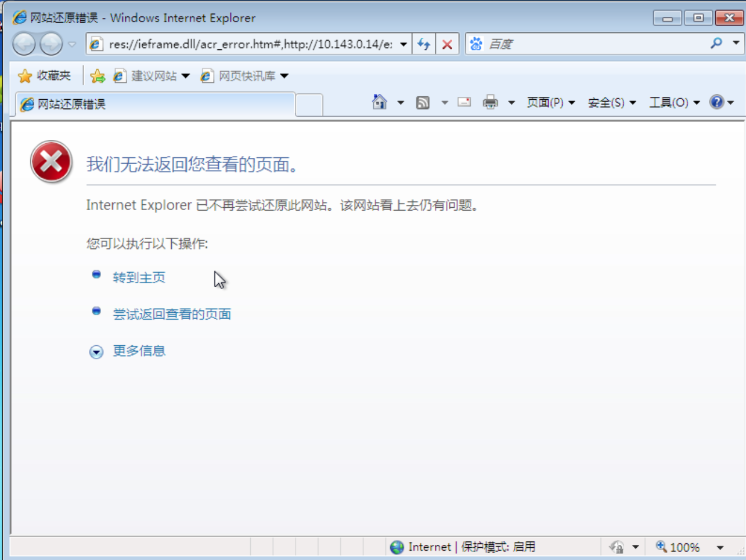This screenshot has width=746, height=560.
Task: Open the address bar dropdown arrow
Action: coord(403,44)
